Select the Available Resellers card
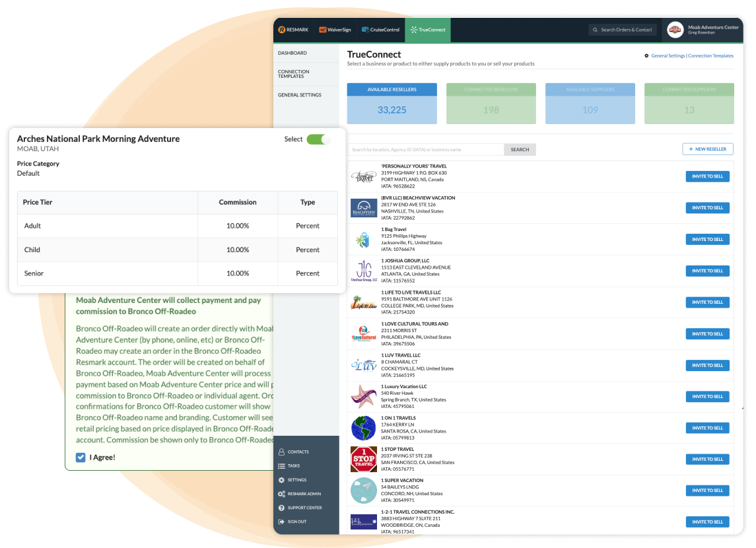 [392, 104]
